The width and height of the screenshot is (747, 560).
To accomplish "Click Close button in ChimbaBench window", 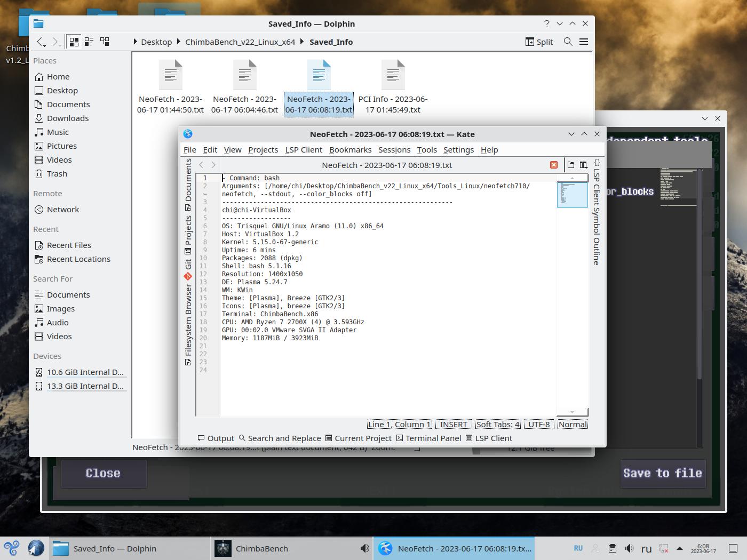I will coord(104,474).
